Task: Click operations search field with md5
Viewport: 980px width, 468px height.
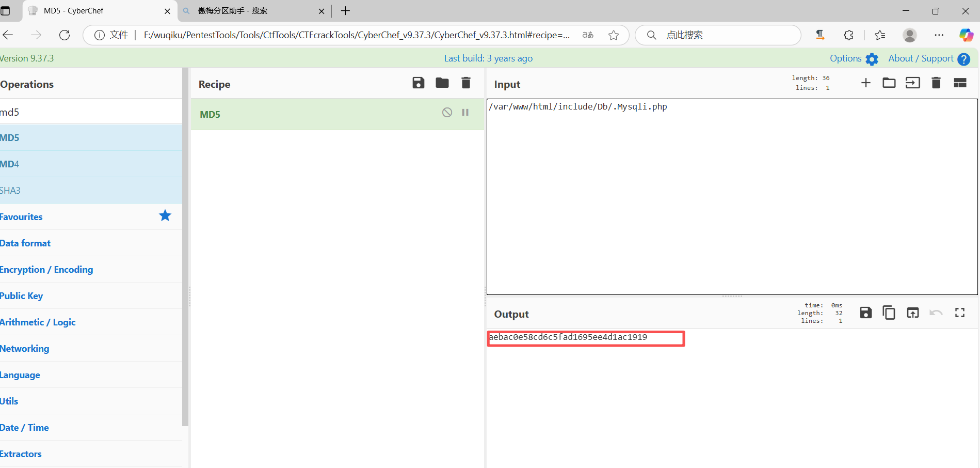Action: click(91, 112)
